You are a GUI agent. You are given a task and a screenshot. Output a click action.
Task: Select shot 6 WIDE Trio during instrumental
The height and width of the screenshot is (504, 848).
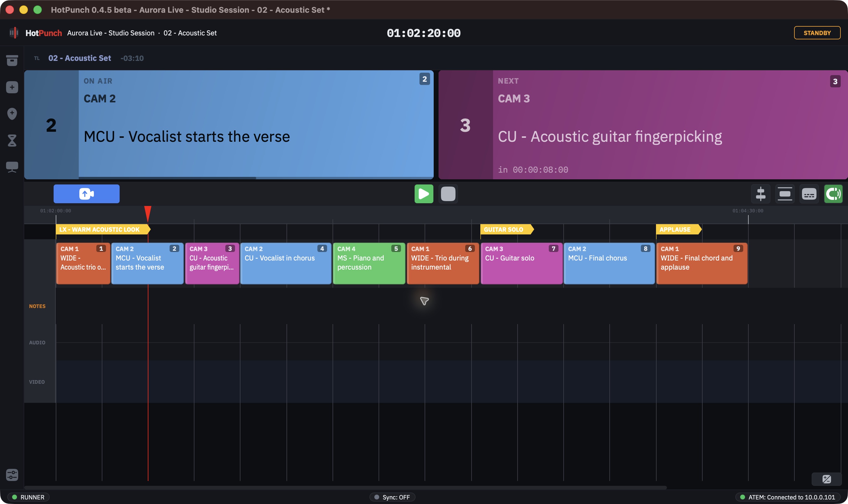443,264
